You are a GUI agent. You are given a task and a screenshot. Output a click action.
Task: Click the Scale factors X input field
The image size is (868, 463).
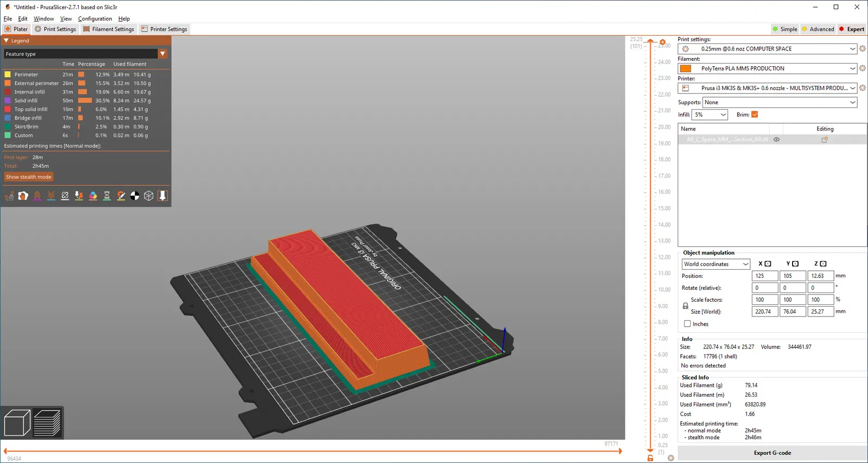pos(764,300)
